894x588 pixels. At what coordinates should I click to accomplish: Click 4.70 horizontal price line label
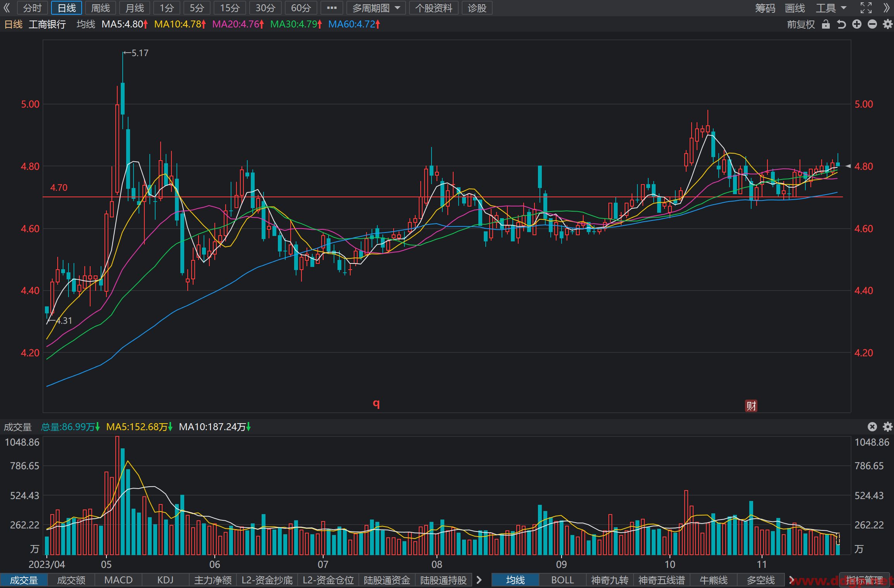click(59, 188)
